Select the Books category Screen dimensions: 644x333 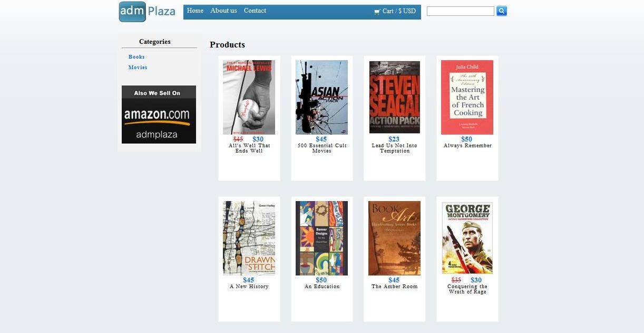136,57
